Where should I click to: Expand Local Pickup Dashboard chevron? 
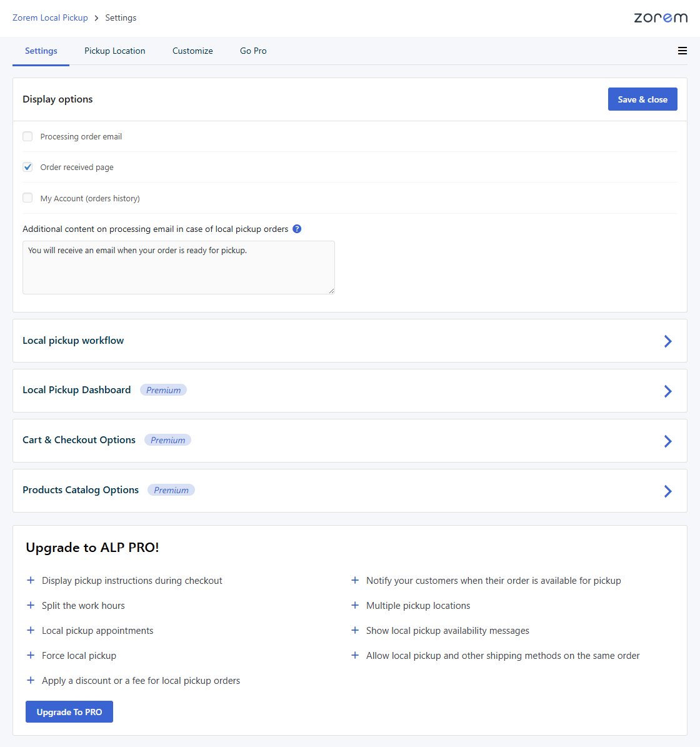click(667, 391)
